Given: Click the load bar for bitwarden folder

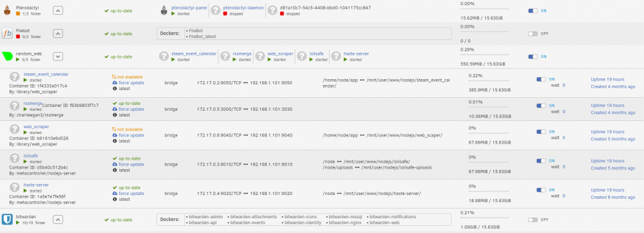Looking at the screenshot, I should (x=485, y=218).
